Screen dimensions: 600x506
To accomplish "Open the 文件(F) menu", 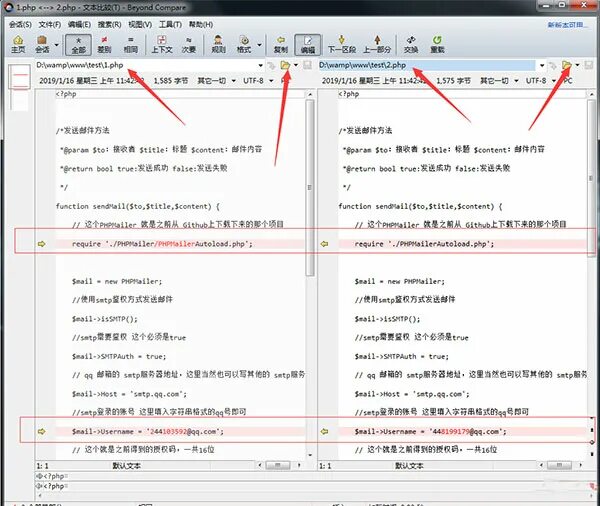I will pyautogui.click(x=50, y=24).
